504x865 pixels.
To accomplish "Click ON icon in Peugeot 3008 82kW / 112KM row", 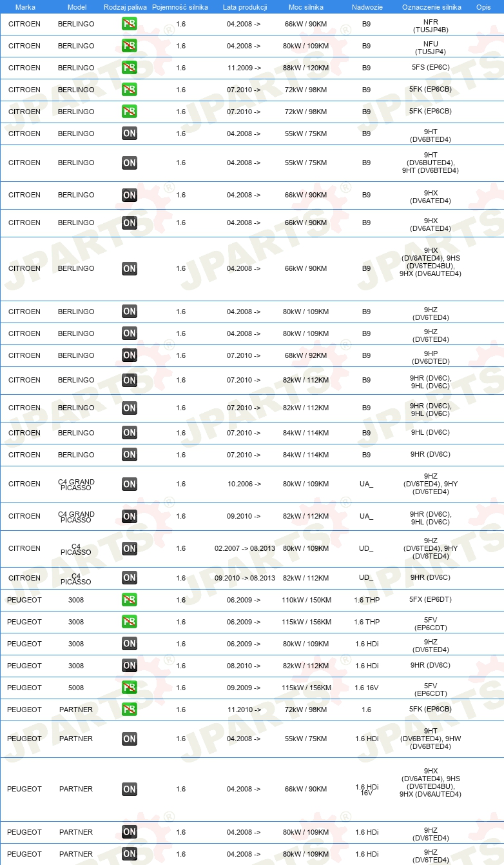I will coord(129,666).
